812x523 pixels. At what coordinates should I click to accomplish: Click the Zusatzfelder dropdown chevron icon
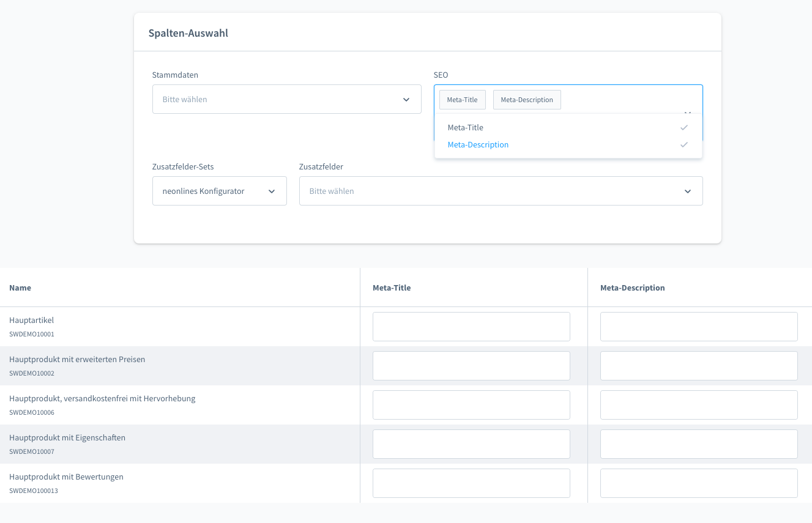pos(688,191)
